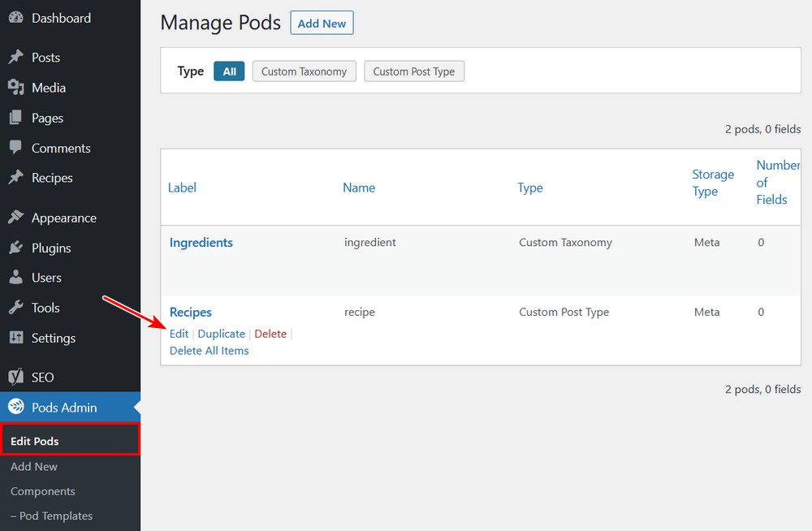
Task: Sort table by Name column
Action: (359, 187)
